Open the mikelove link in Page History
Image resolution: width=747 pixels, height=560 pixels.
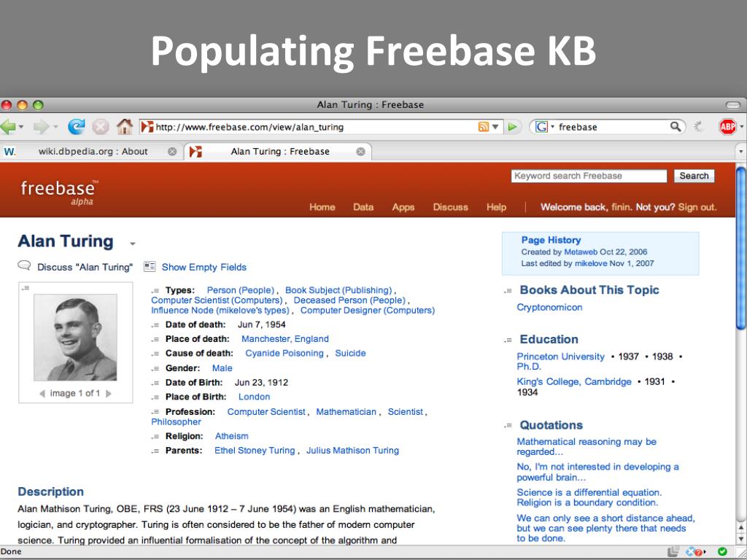click(591, 263)
